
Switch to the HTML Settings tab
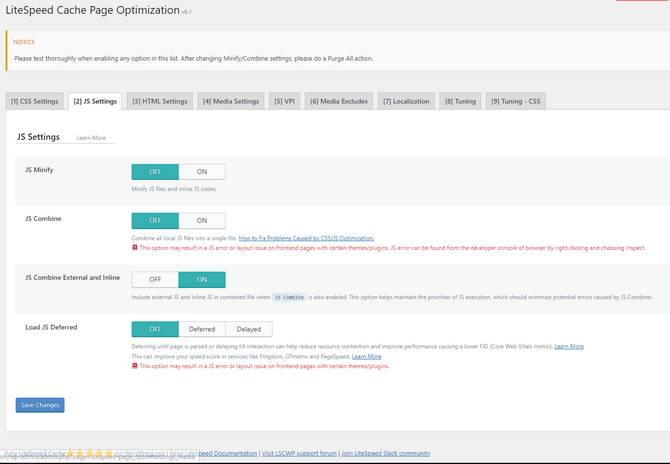coord(160,101)
